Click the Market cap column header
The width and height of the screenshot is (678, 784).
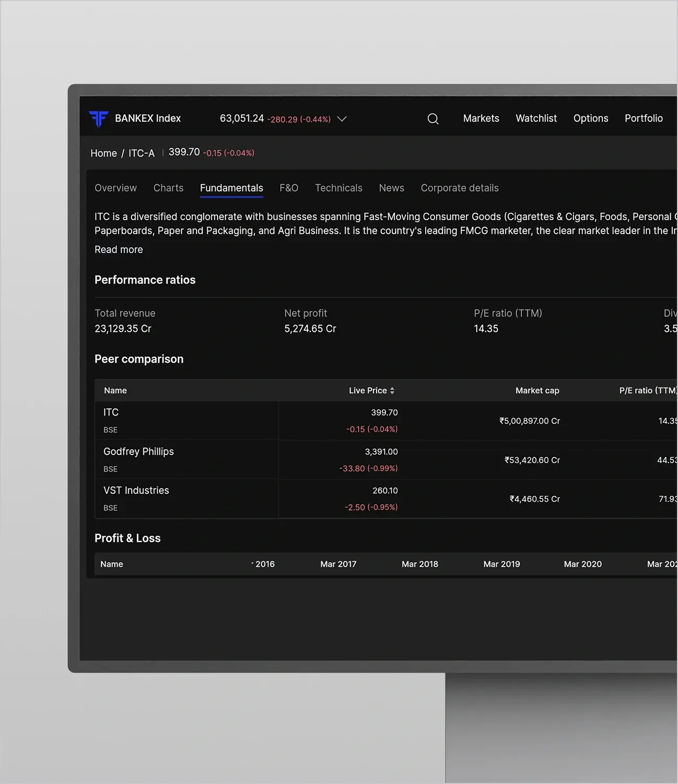click(x=537, y=390)
